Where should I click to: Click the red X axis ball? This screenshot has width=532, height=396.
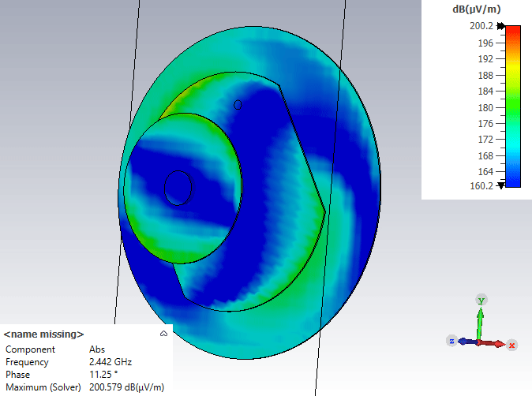tap(511, 345)
